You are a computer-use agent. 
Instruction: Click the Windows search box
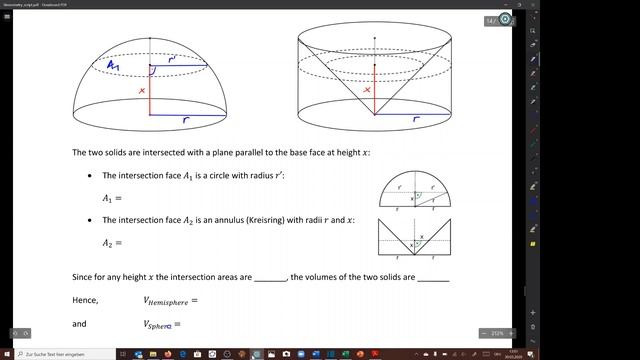click(x=65, y=354)
